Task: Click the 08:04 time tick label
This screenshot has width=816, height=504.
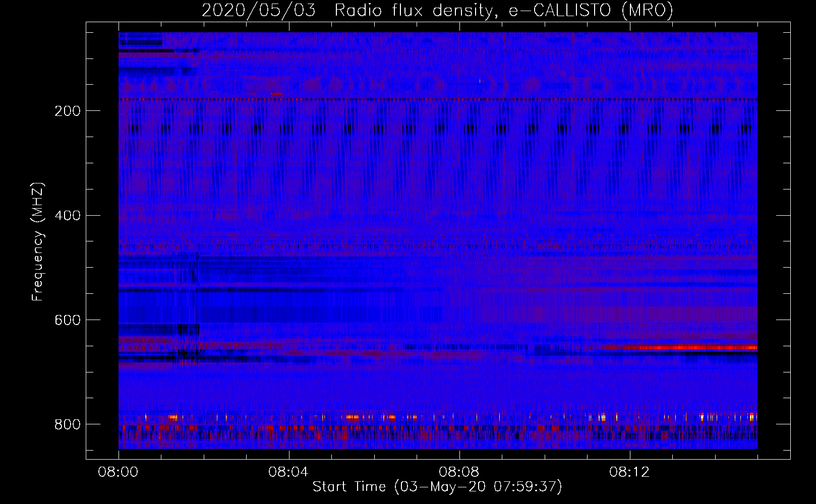Action: tap(288, 472)
